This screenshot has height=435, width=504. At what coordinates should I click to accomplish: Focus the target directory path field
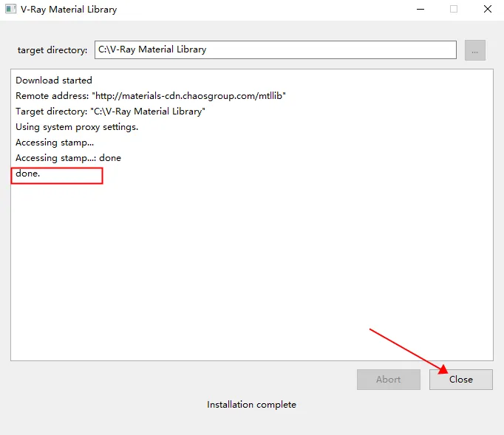tap(275, 49)
